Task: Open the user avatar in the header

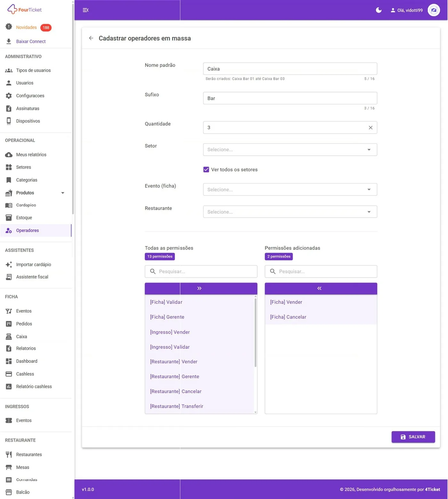Action: (x=434, y=10)
